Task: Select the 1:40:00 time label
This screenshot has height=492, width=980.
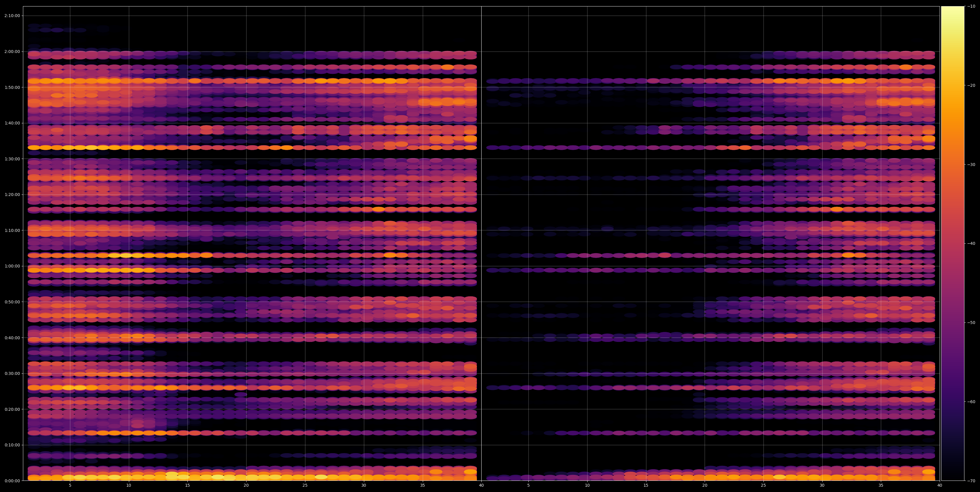Action: tap(12, 123)
